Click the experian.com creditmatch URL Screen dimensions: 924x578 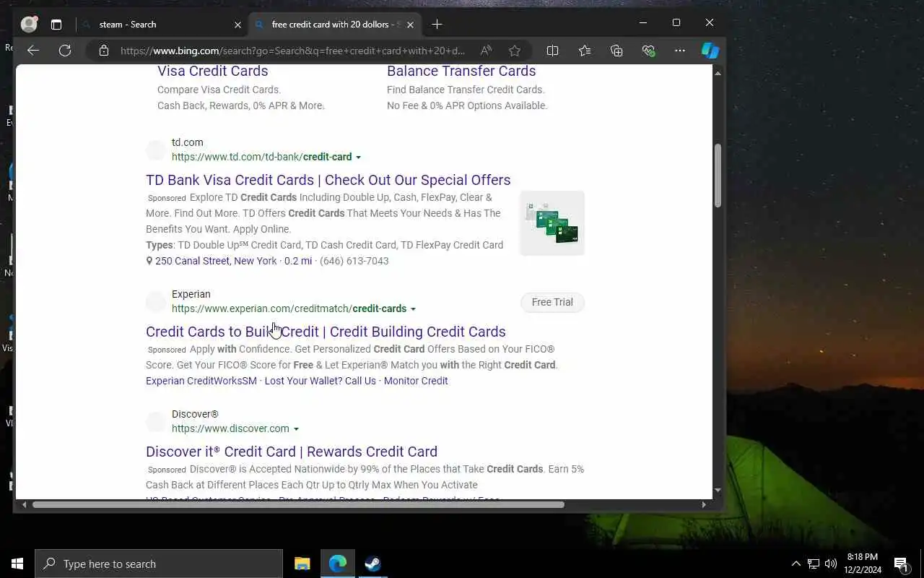(x=289, y=309)
